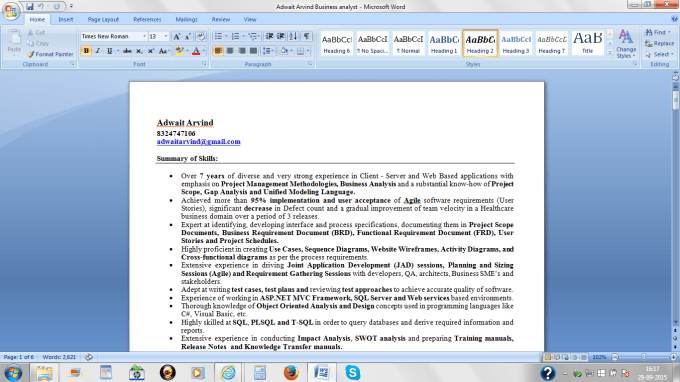Toggle Italic formatting

click(98, 51)
